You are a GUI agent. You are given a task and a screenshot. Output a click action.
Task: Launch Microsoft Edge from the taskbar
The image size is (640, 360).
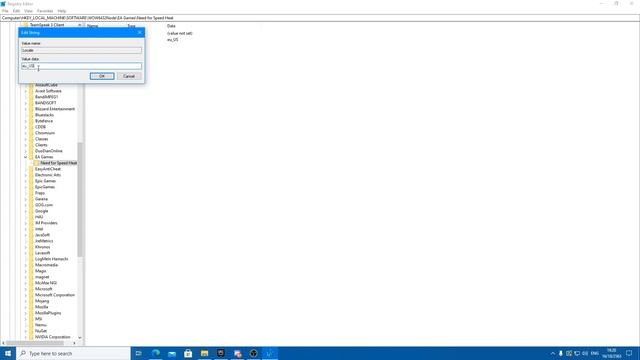pyautogui.click(x=156, y=353)
